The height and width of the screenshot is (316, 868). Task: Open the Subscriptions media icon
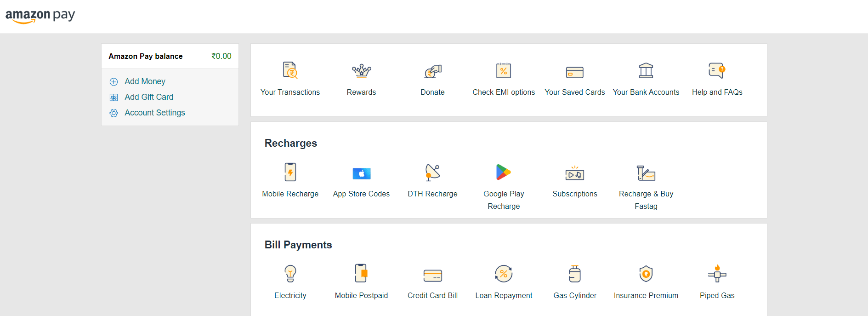[575, 173]
